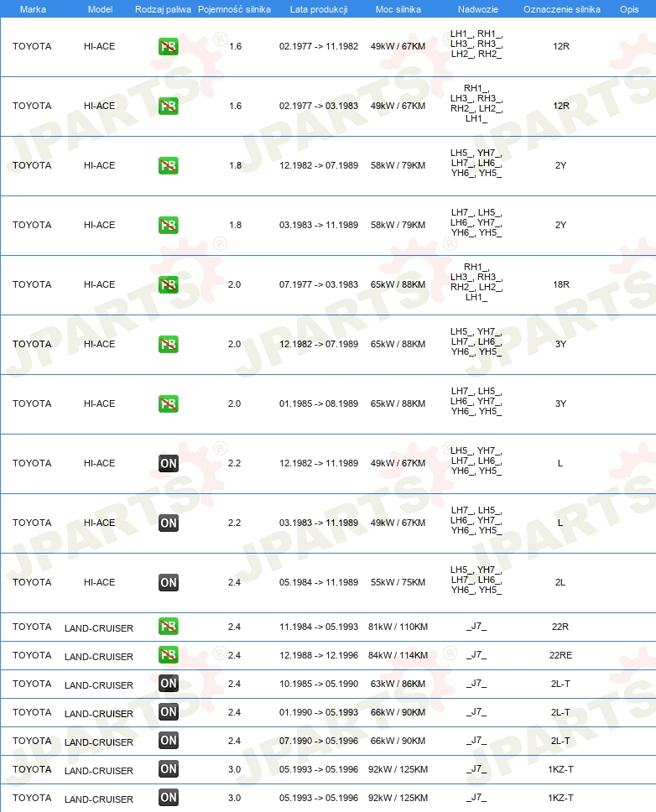The height and width of the screenshot is (812, 656).
Task: Click petrol icon in the HI-ACE 02.1977 -> 11.1982 row
Action: point(169,47)
